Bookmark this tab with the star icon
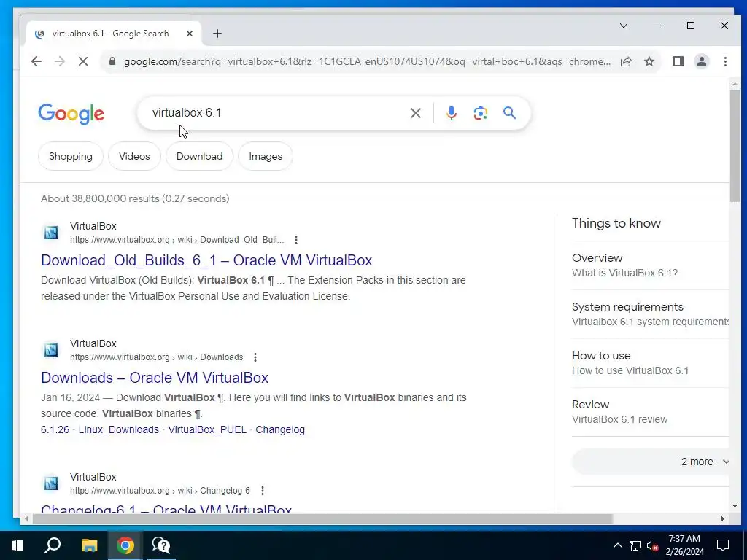Viewport: 747px width, 560px height. pos(649,61)
